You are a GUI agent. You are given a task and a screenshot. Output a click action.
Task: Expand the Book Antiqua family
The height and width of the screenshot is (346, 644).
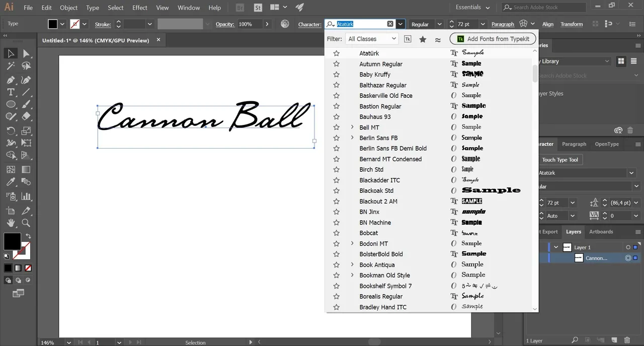point(352,265)
